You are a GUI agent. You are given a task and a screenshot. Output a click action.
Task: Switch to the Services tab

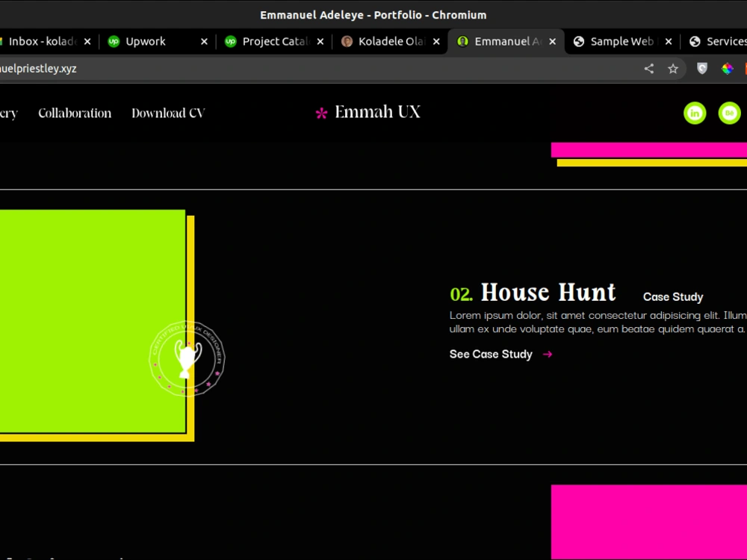click(717, 42)
